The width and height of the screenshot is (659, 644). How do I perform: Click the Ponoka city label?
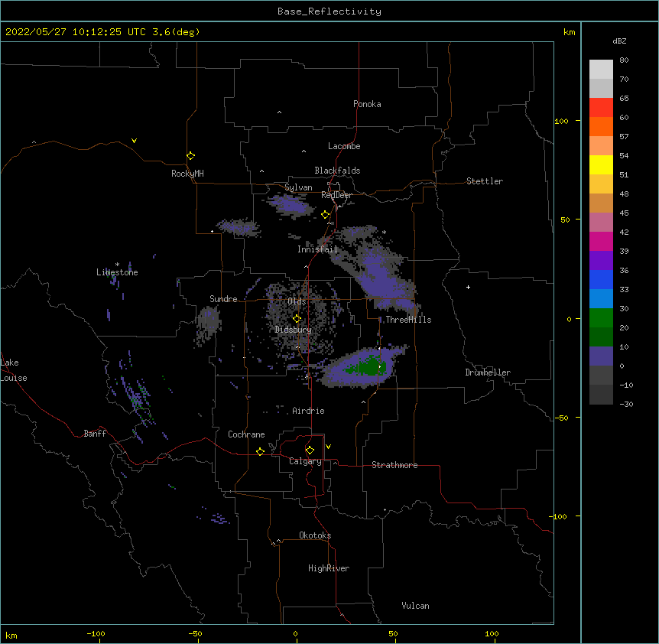tap(367, 104)
